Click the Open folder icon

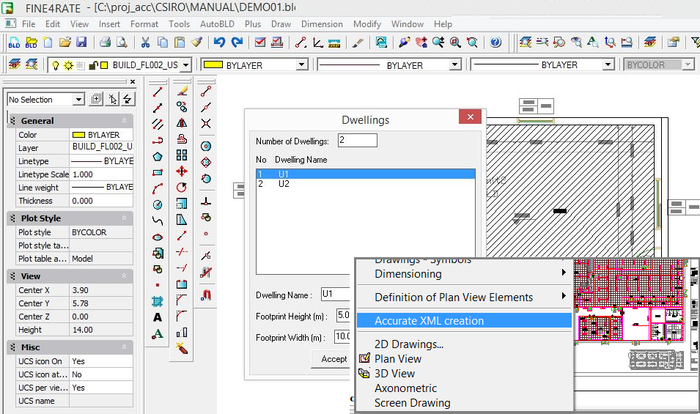[62, 42]
